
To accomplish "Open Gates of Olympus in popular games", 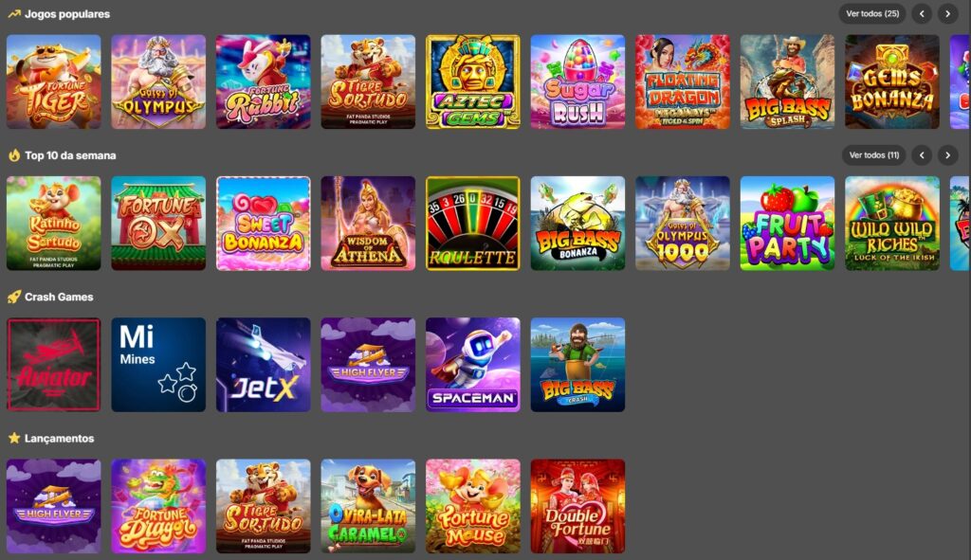I will (158, 81).
